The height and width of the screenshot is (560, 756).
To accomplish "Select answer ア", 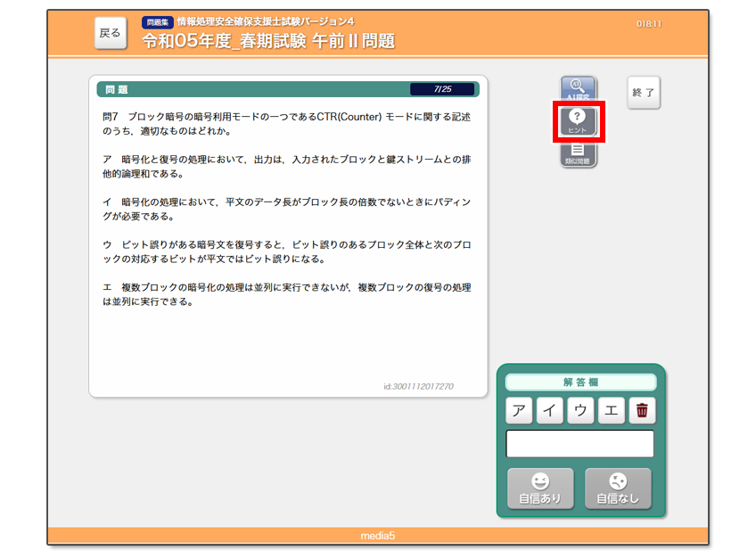I will point(519,410).
